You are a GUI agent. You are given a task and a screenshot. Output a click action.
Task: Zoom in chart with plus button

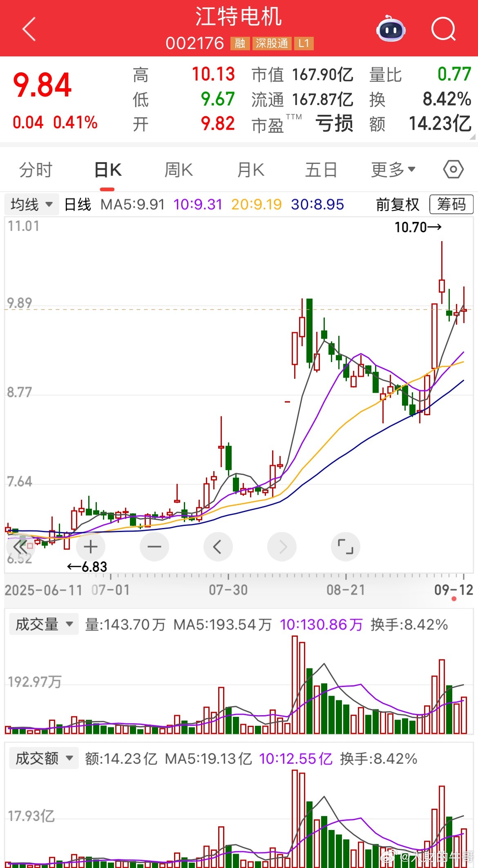tap(90, 546)
